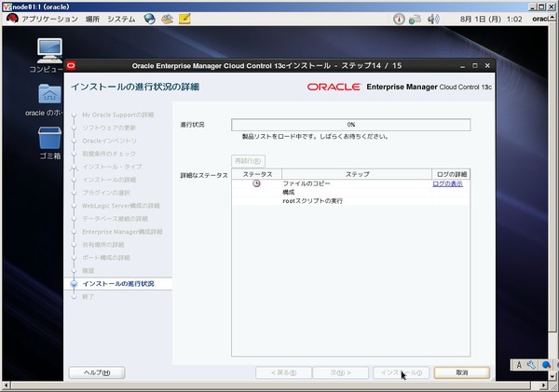Select 終了 step in sidebar
Screen dimensions: 559x392
[x=89, y=296]
